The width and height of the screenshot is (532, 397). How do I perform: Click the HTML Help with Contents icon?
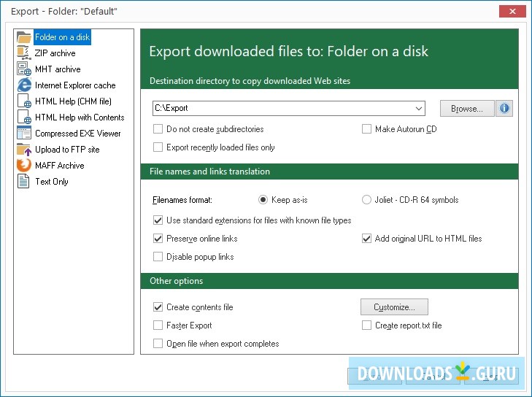point(24,117)
